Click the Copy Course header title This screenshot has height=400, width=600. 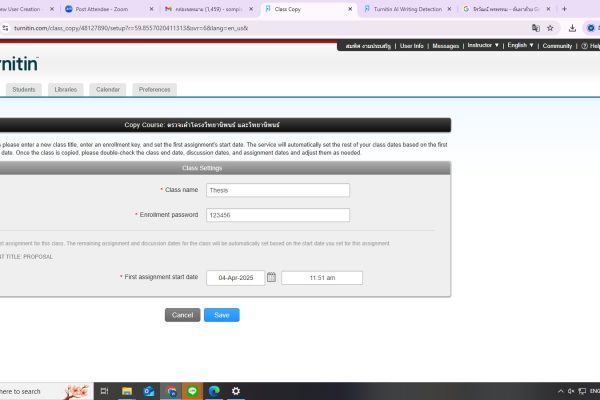(x=202, y=125)
